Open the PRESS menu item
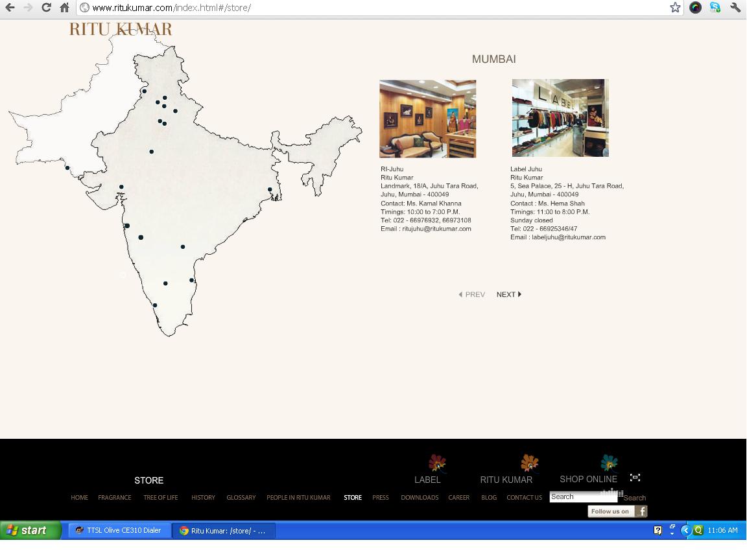The width and height of the screenshot is (747, 560). point(381,498)
